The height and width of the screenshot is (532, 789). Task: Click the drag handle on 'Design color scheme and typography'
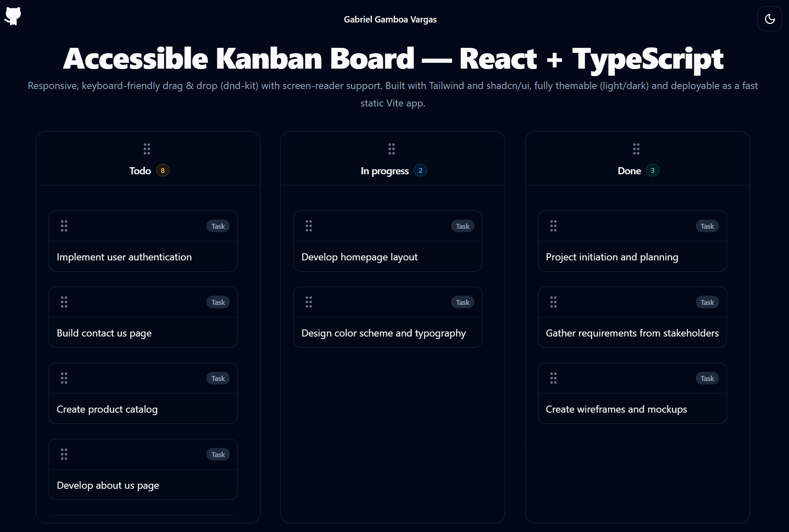[308, 302]
